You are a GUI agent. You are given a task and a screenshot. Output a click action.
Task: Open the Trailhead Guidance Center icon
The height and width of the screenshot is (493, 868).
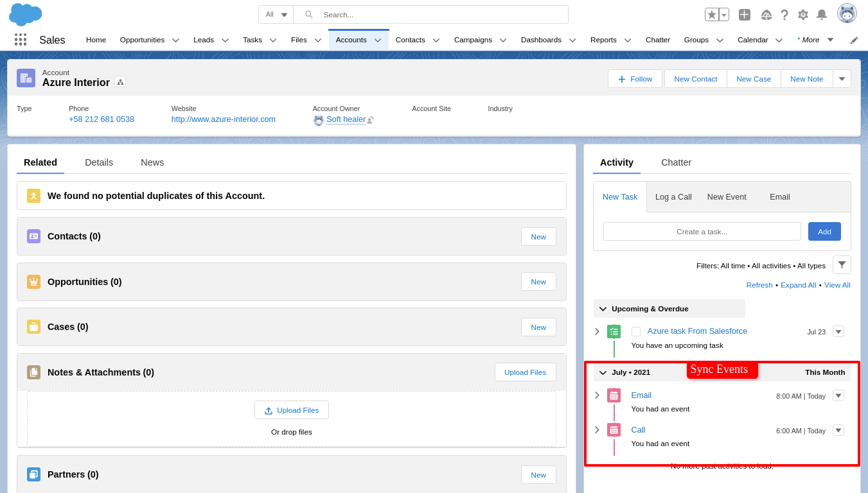click(x=766, y=15)
